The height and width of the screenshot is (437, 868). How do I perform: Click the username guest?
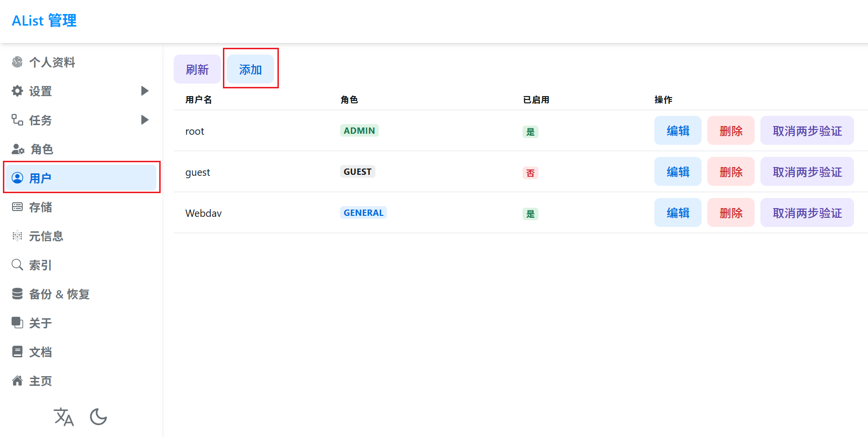198,172
